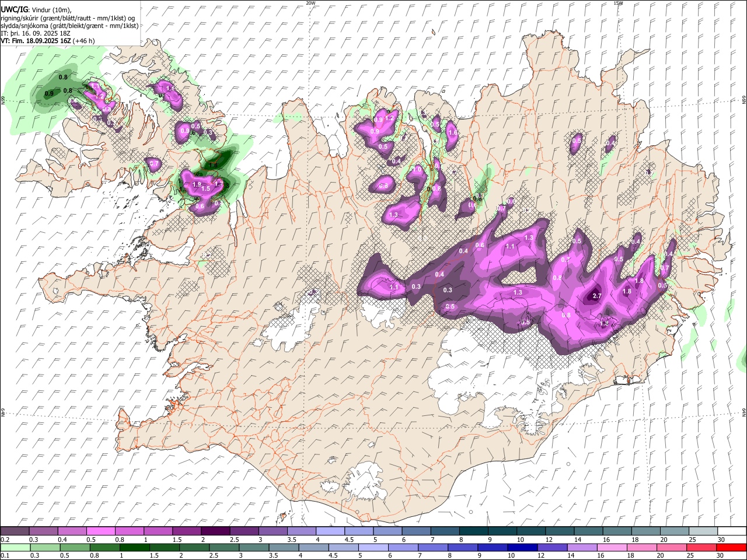Click the 15W longitude label on top edge
This screenshot has width=747, height=560.
pyautogui.click(x=618, y=3)
